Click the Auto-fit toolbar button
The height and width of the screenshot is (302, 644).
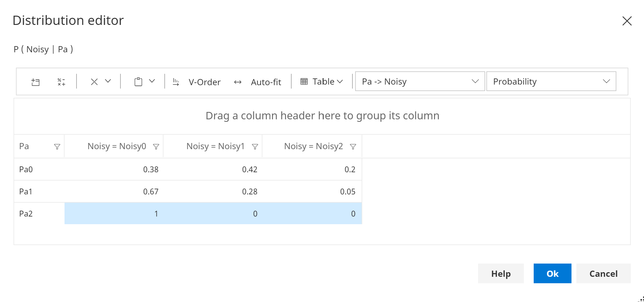257,82
